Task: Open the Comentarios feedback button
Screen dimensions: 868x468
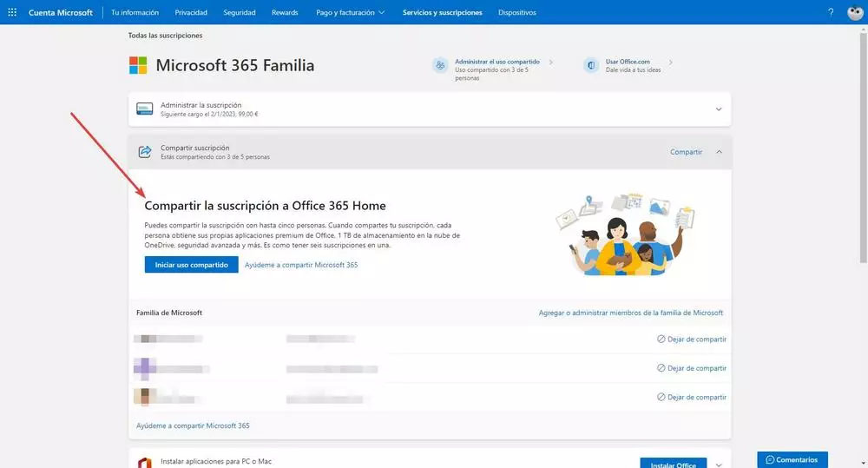Action: [x=792, y=459]
